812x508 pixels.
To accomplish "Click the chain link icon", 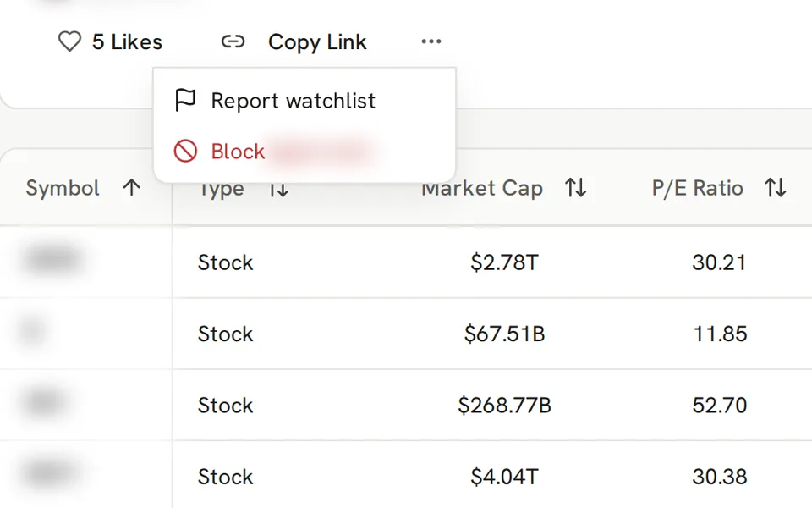I will [x=233, y=41].
